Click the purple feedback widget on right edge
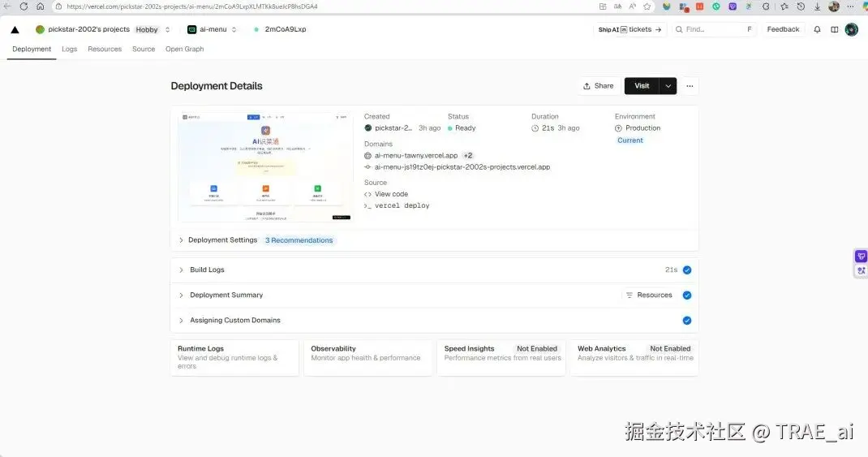The image size is (868, 457). click(x=861, y=256)
